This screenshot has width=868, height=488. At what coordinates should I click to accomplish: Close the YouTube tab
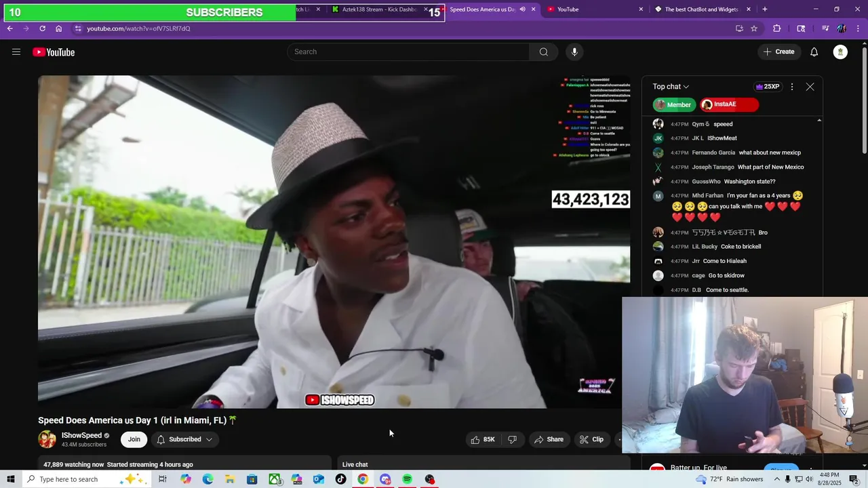click(x=641, y=9)
